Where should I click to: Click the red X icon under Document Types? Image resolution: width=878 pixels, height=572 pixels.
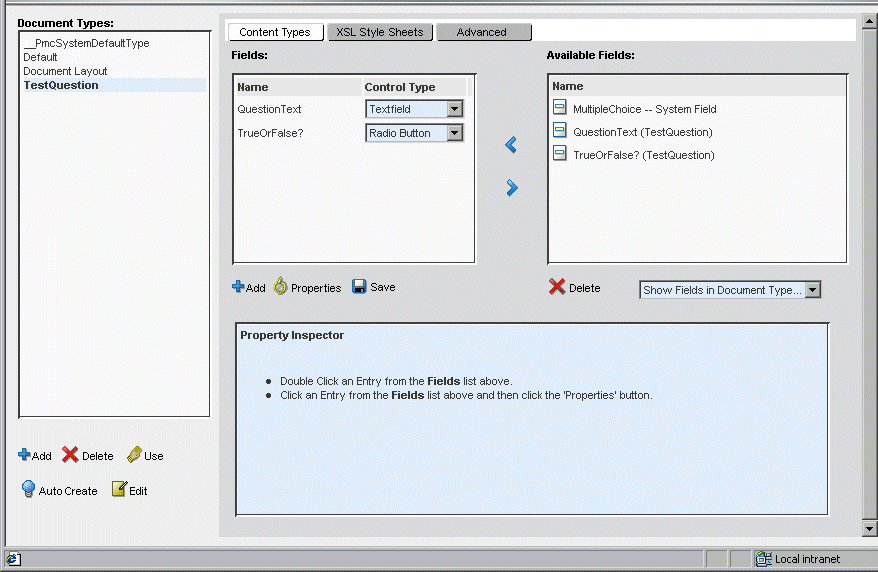70,454
